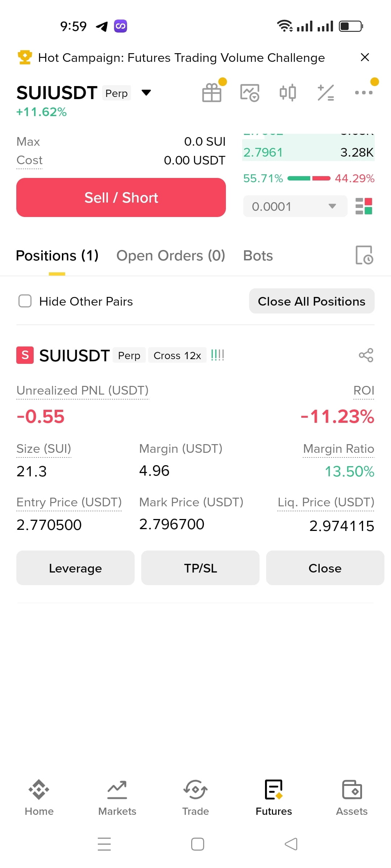This screenshot has height=868, width=391.
Task: Dismiss the Hot Campaign banner
Action: (x=365, y=57)
